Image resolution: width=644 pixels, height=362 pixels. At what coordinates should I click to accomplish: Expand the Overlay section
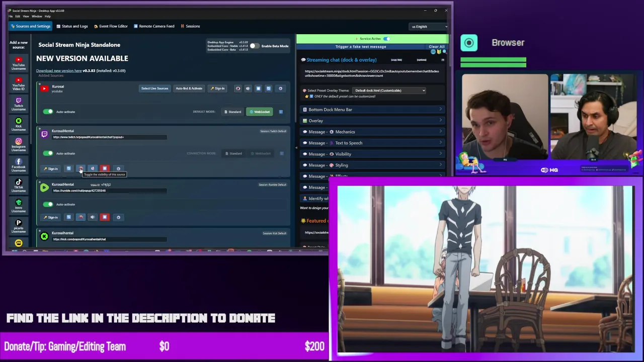pyautogui.click(x=372, y=121)
